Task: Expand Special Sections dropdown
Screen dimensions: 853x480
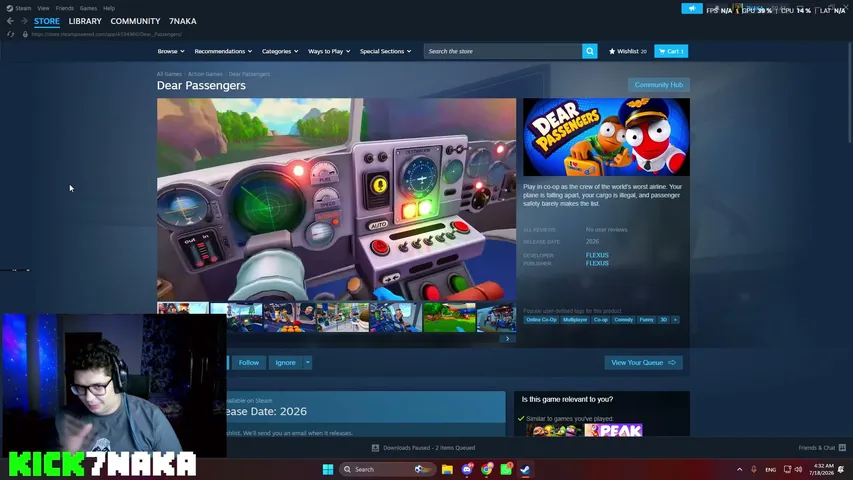Action: tap(385, 51)
